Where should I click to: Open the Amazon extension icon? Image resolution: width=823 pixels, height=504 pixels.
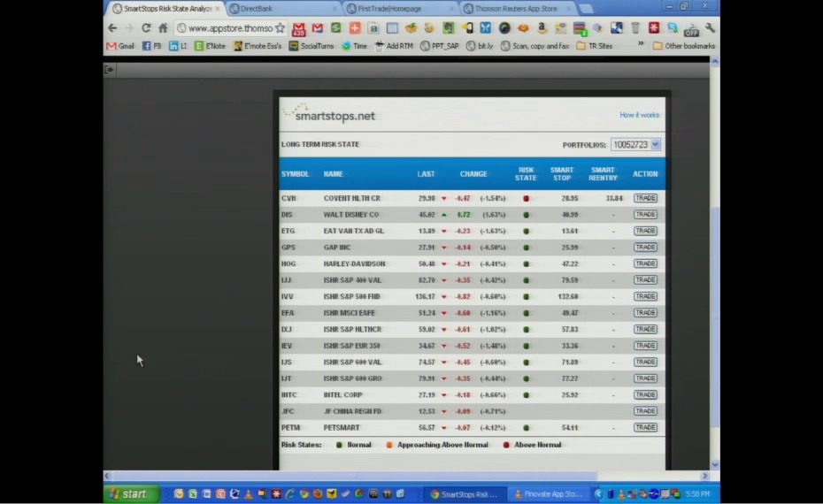pos(542,27)
